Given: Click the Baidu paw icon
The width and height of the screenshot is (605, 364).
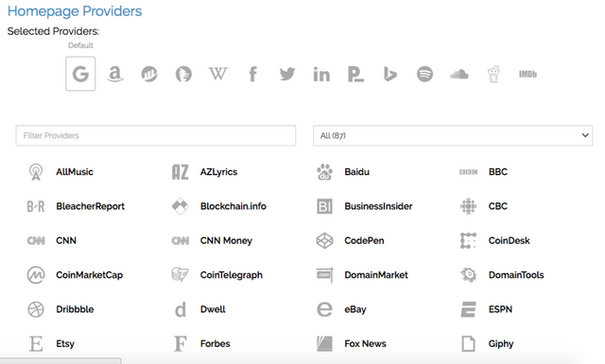Looking at the screenshot, I should [x=324, y=172].
